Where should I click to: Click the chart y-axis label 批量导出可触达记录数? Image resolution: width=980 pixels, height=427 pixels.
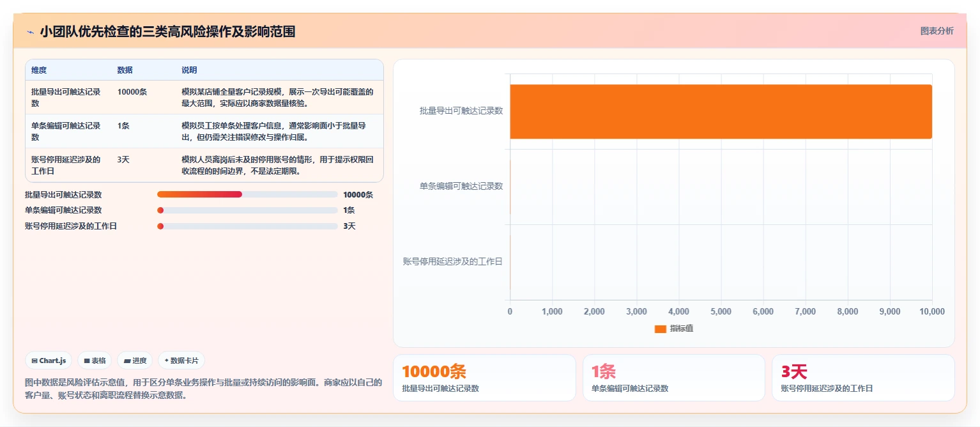coord(461,111)
